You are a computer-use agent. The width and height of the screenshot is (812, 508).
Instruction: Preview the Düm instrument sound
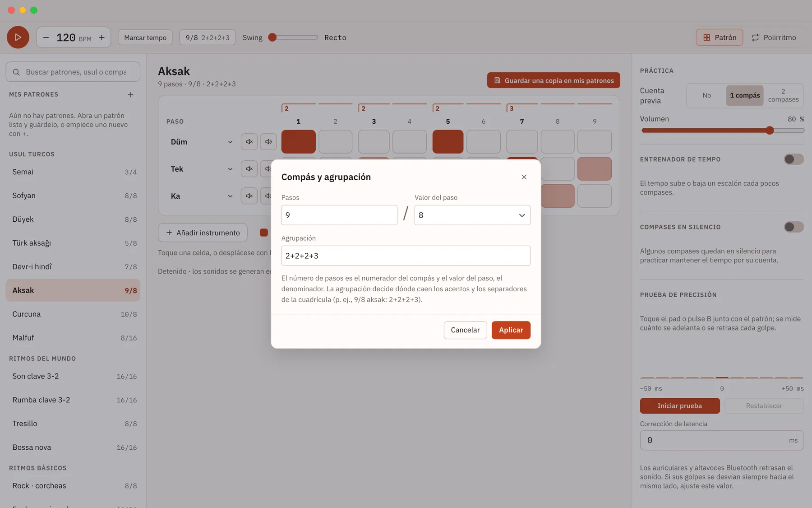click(x=268, y=142)
